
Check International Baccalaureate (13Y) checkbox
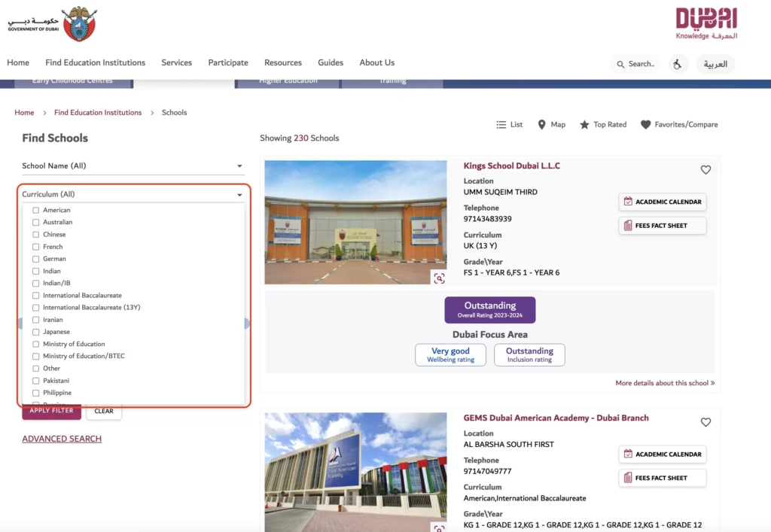coord(36,308)
